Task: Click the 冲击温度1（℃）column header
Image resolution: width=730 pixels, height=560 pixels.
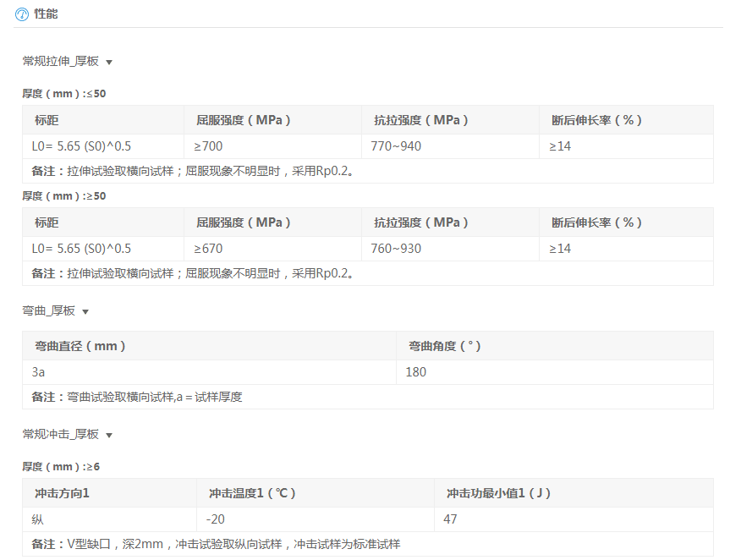Action: tap(251, 493)
